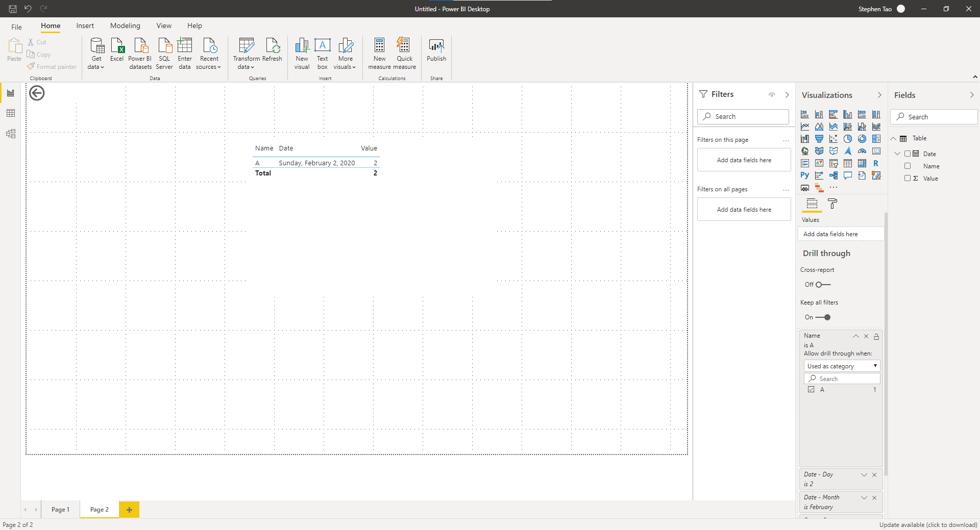This screenshot has width=980, height=530.
Task: Switch to Page 1 tab
Action: [x=60, y=510]
